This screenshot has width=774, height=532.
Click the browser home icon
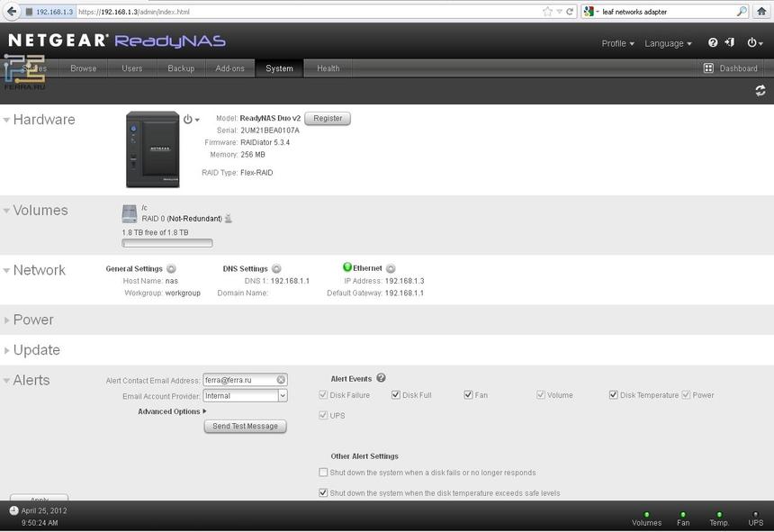(762, 12)
